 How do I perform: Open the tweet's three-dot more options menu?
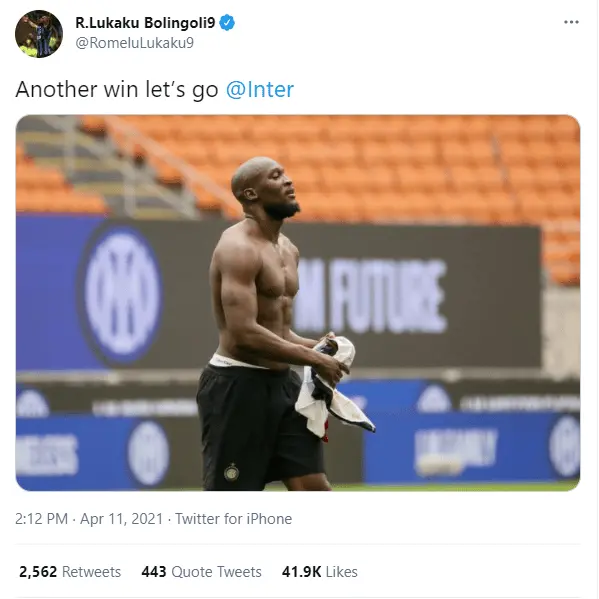point(571,22)
